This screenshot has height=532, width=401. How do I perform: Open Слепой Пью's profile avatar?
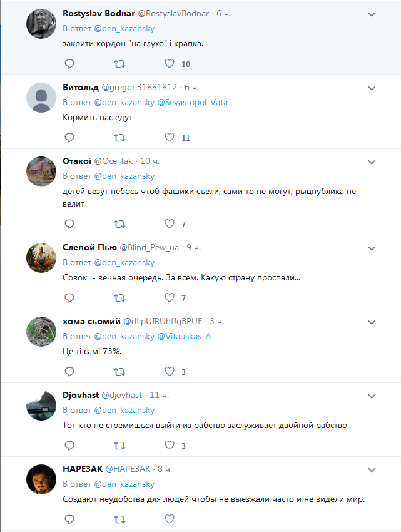[x=41, y=257]
